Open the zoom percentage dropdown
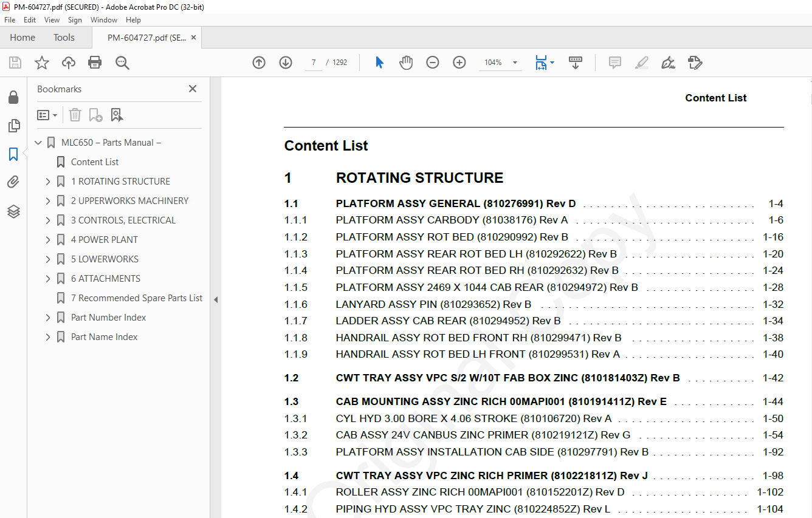This screenshot has height=518, width=812. 515,63
